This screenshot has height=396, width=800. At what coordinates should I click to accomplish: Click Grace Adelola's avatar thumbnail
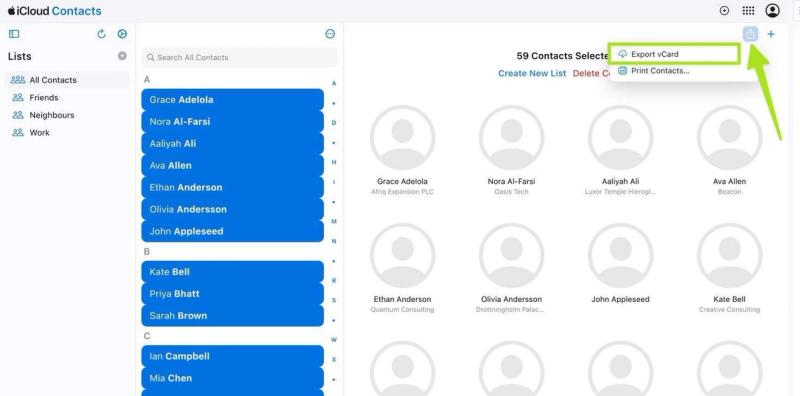pos(402,138)
